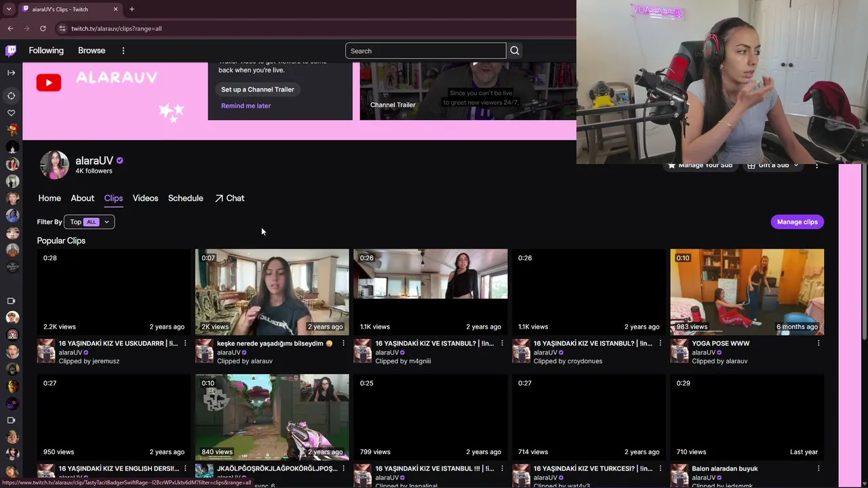This screenshot has height=488, width=868.
Task: Click the magnifier search button
Action: pyautogui.click(x=515, y=51)
